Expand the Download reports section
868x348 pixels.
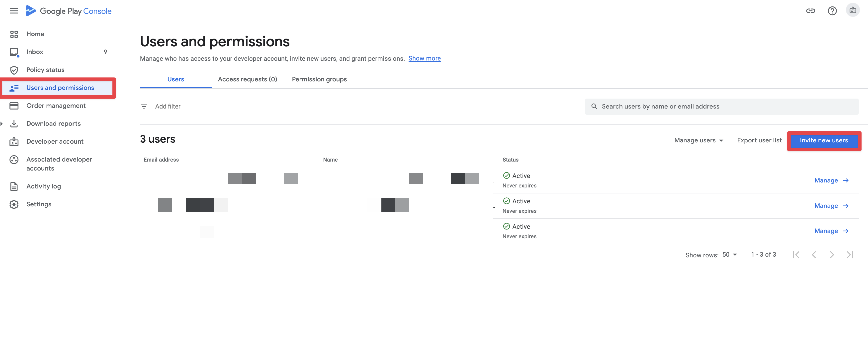[53, 123]
